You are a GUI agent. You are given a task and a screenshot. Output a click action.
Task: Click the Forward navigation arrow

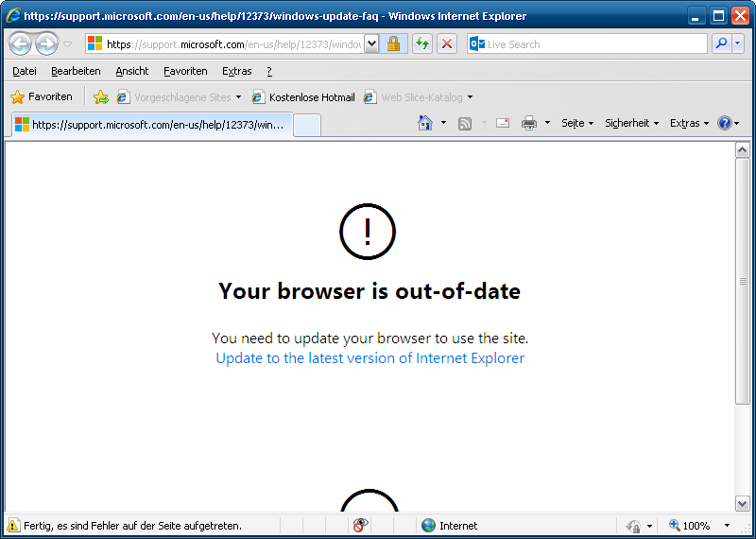pyautogui.click(x=46, y=44)
